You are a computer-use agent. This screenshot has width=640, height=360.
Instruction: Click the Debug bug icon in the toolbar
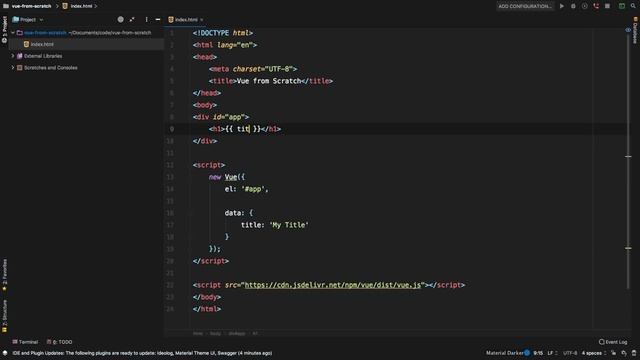click(x=573, y=6)
